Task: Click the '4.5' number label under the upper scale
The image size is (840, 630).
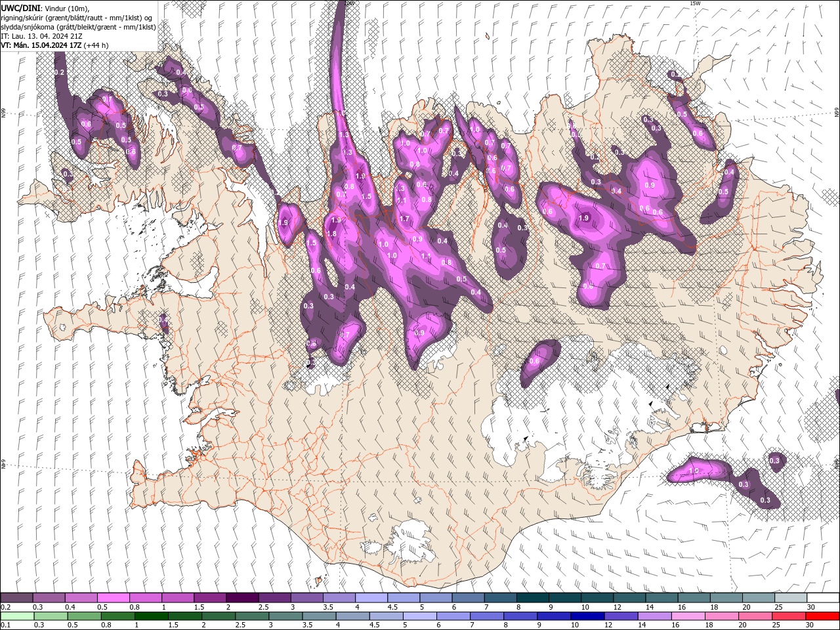Action: coord(392,607)
